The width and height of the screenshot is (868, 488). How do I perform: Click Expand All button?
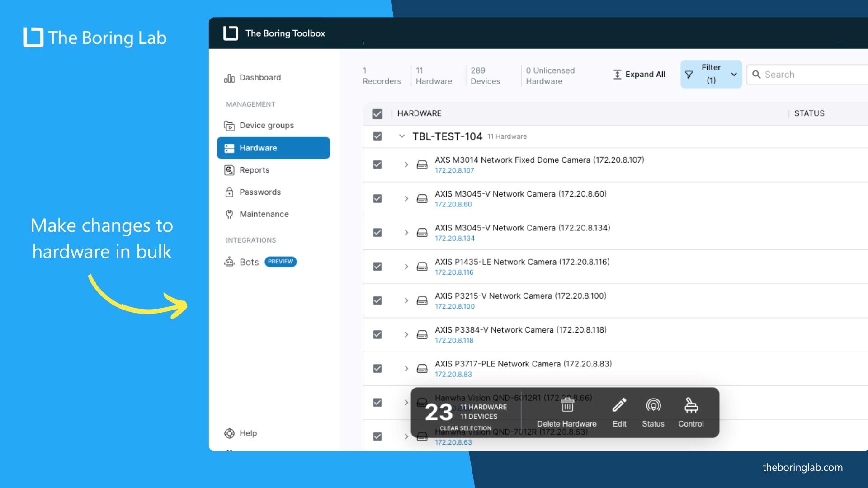pos(639,75)
